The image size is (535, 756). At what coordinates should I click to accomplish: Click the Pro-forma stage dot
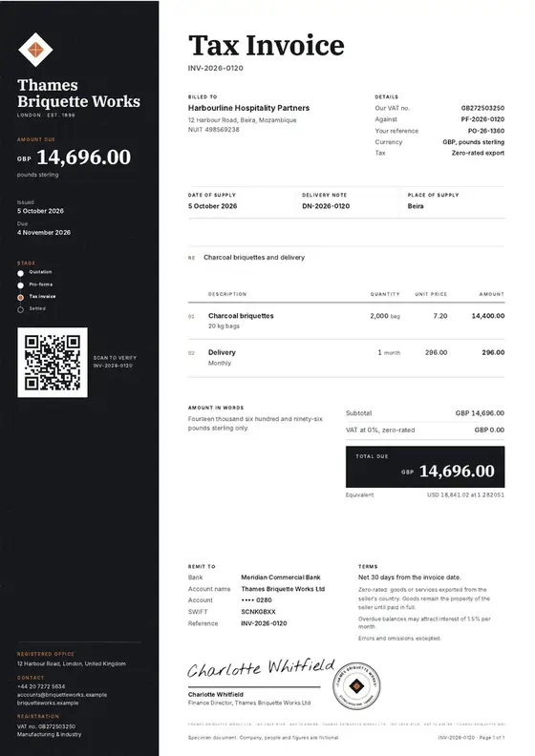point(20,285)
